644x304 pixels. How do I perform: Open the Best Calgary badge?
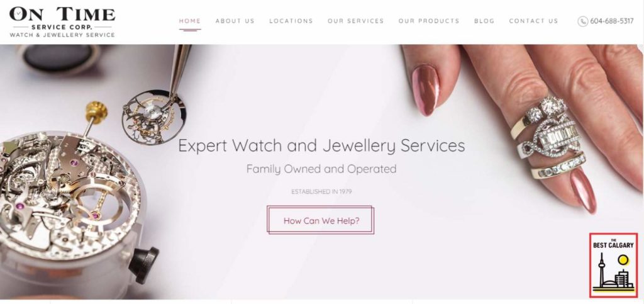click(x=614, y=265)
